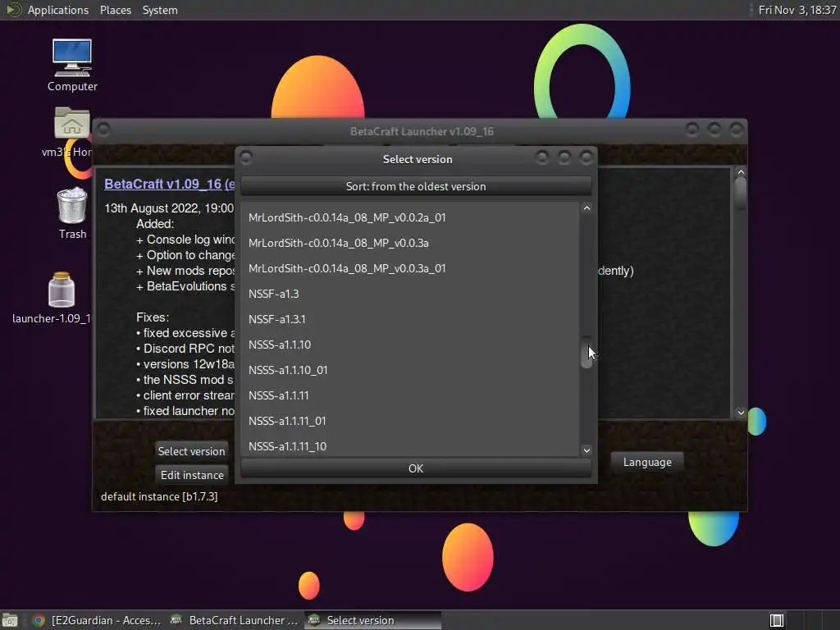Click the BetaCraft Launcher window menu button
The height and width of the screenshot is (630, 840).
[103, 130]
